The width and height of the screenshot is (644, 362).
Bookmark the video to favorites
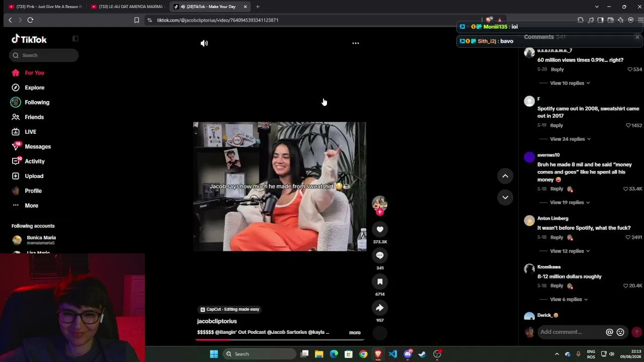380,282
